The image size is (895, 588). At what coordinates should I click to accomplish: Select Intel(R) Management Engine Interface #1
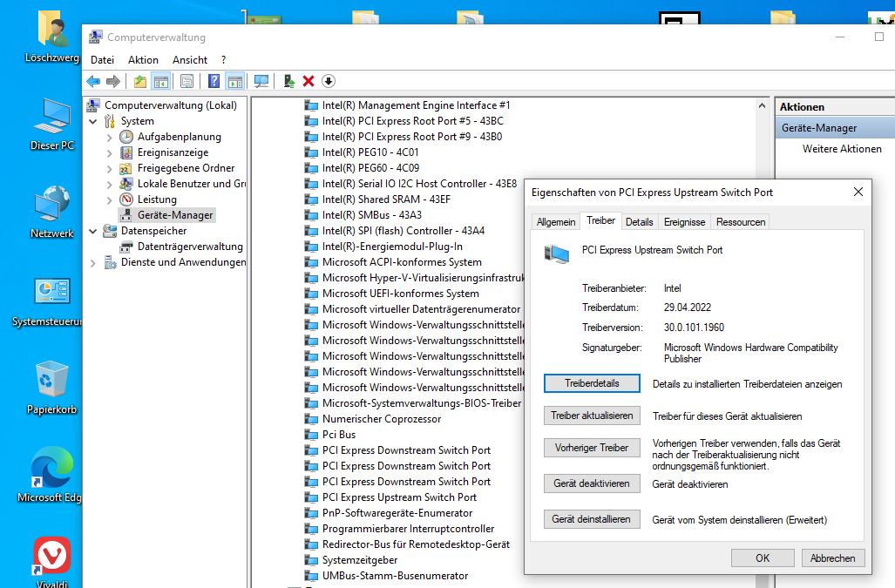pyautogui.click(x=408, y=105)
